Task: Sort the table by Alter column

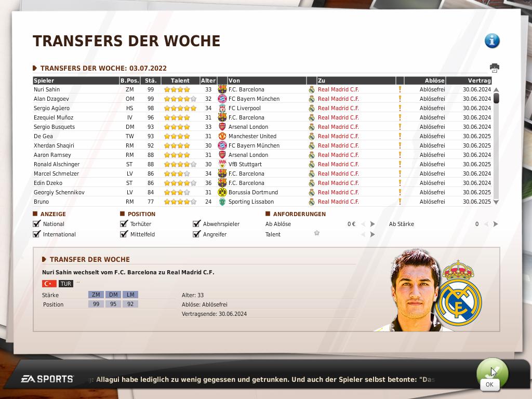Action: (208, 81)
